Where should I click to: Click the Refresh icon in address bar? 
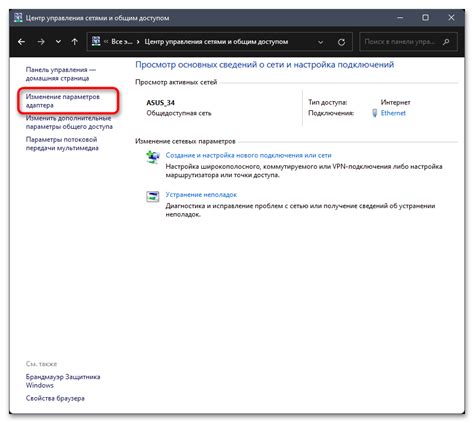341,42
